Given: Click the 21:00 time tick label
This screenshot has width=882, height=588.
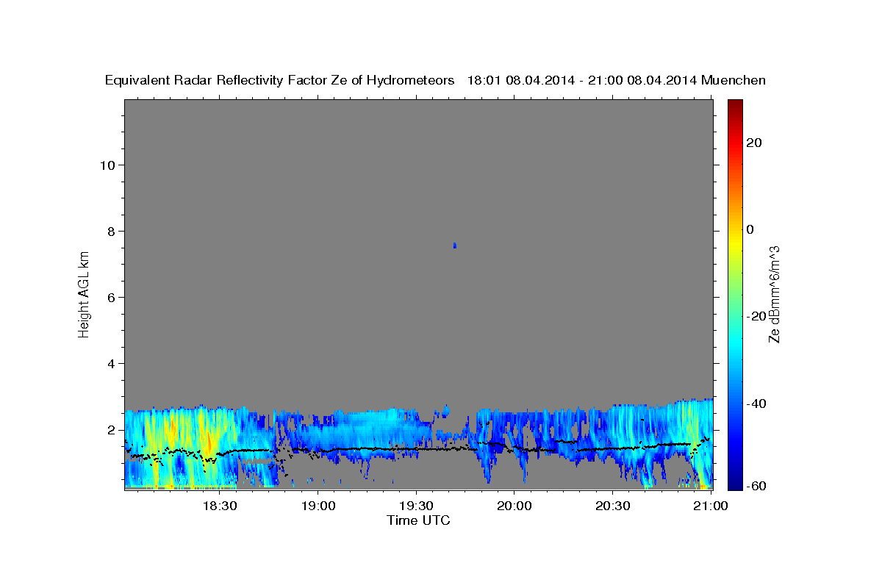Looking at the screenshot, I should (x=711, y=506).
